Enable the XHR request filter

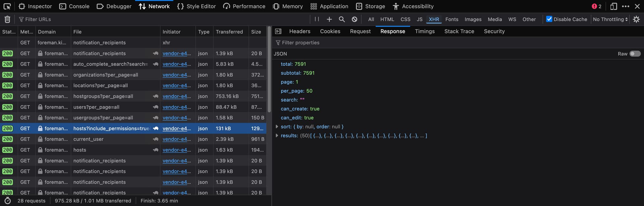(x=434, y=19)
